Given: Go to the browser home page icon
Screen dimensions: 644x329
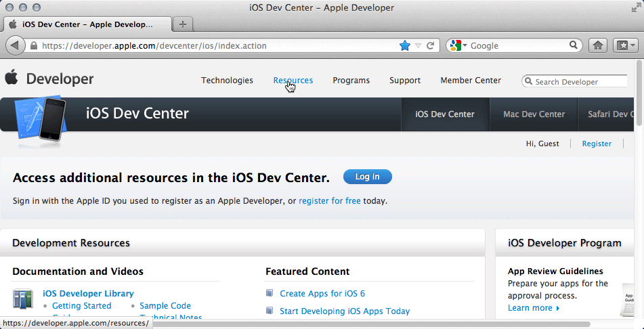Looking at the screenshot, I should (x=598, y=45).
